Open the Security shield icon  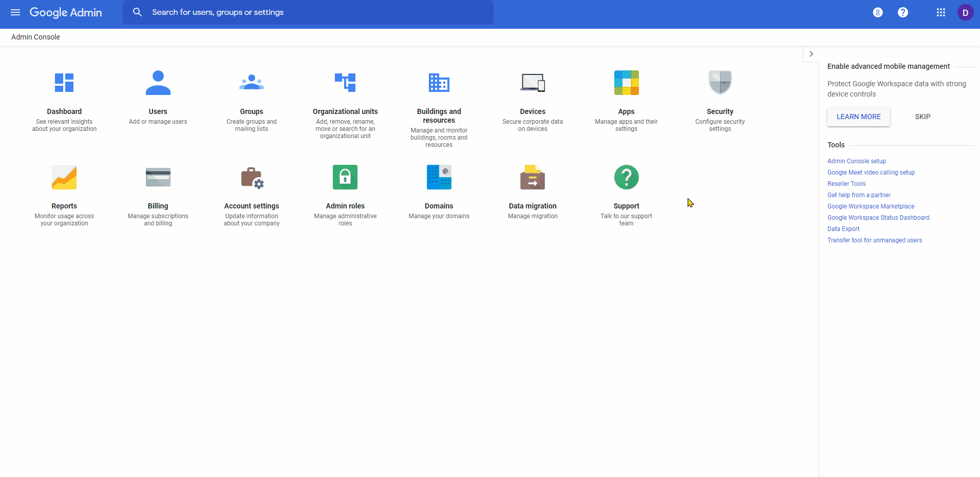(720, 83)
